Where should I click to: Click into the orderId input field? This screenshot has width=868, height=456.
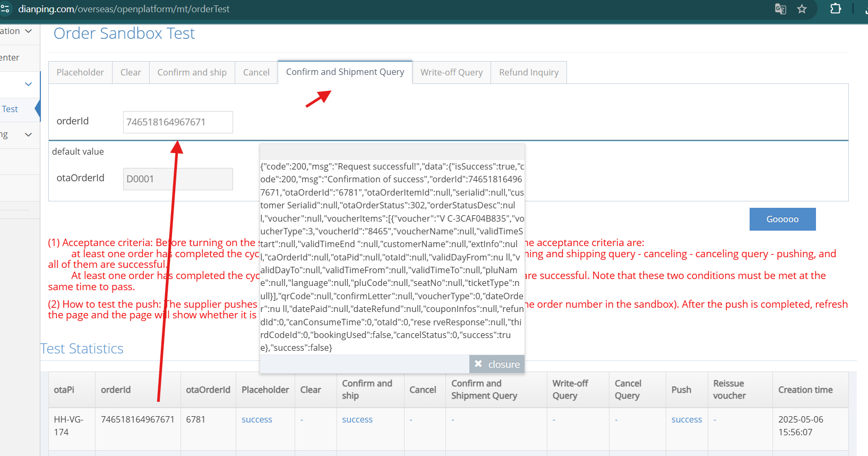coord(178,122)
